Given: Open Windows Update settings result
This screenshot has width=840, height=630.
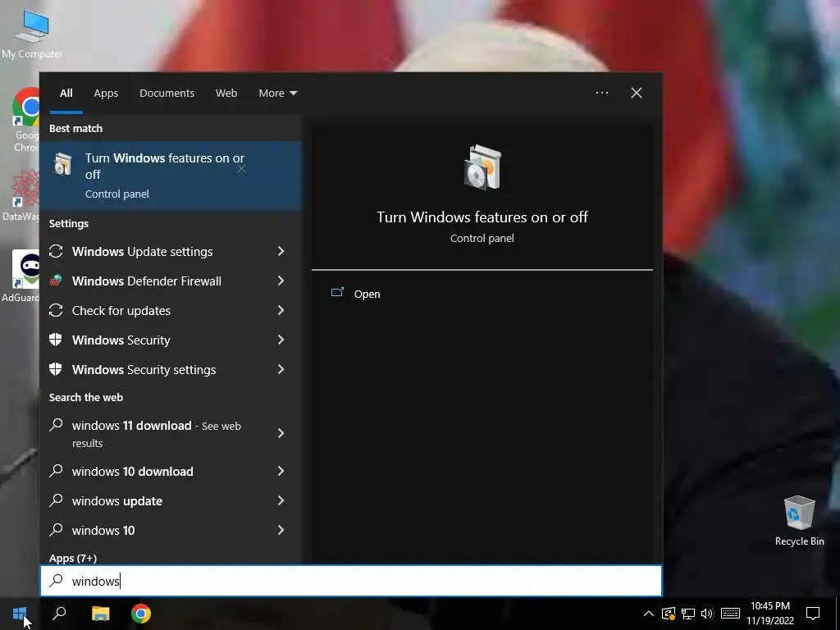Looking at the screenshot, I should (155, 251).
